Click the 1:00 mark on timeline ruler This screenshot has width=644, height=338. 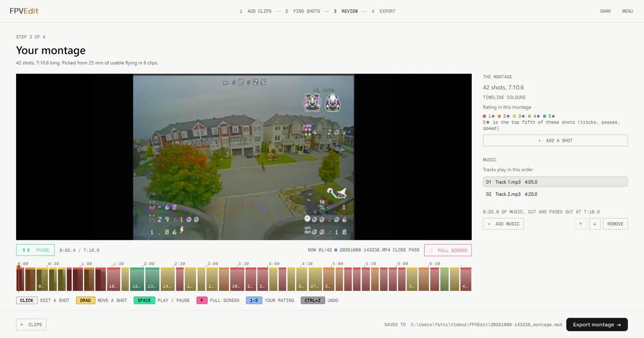[x=86, y=264]
